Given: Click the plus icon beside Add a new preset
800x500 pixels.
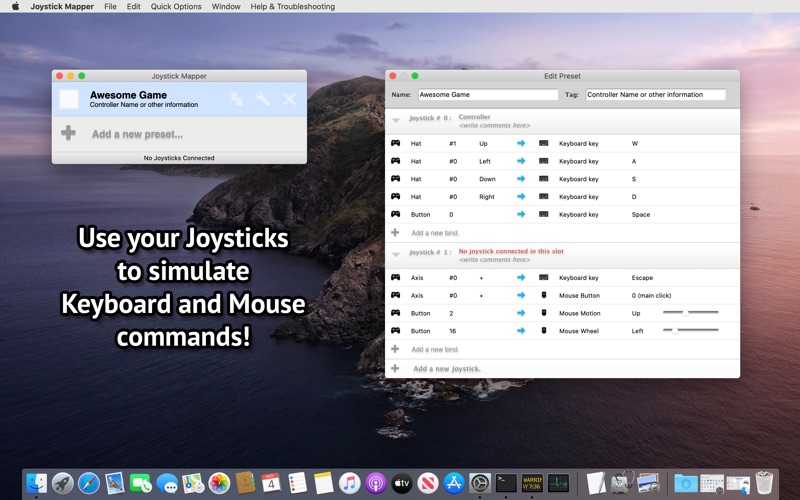Looking at the screenshot, I should [x=68, y=133].
